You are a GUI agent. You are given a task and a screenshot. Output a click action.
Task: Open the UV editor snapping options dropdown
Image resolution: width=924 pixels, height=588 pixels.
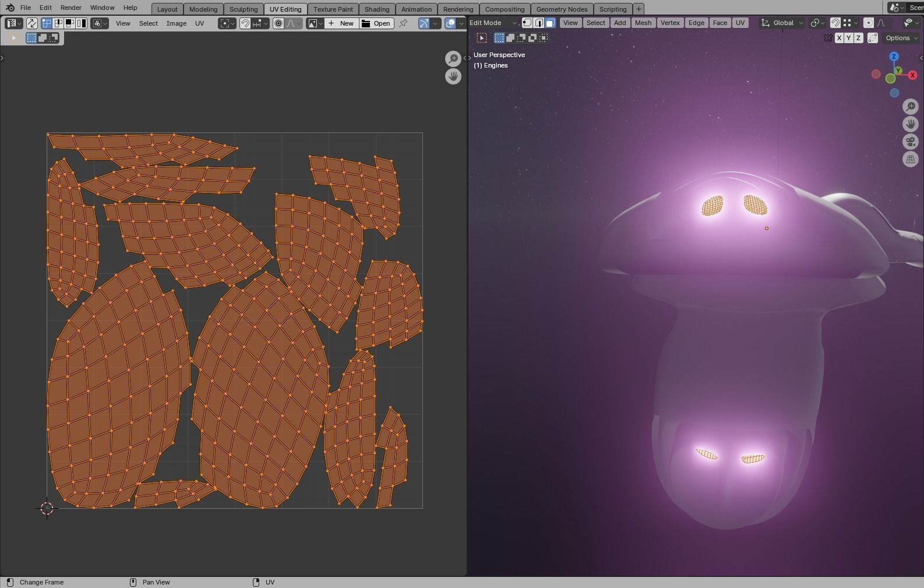point(260,23)
